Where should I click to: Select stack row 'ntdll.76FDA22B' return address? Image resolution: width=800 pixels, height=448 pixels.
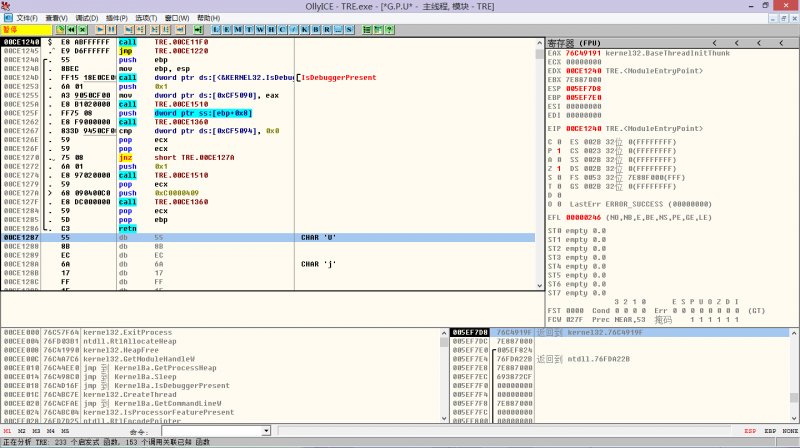620,359
